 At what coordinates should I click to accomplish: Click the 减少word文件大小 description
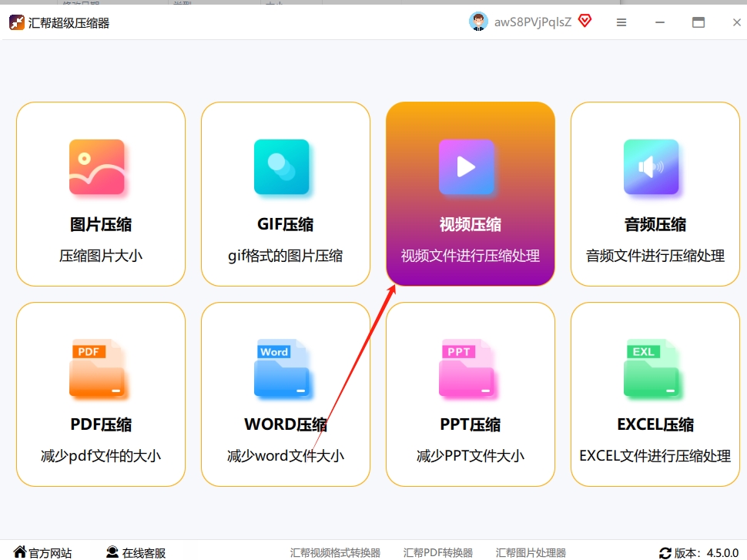pos(286,456)
